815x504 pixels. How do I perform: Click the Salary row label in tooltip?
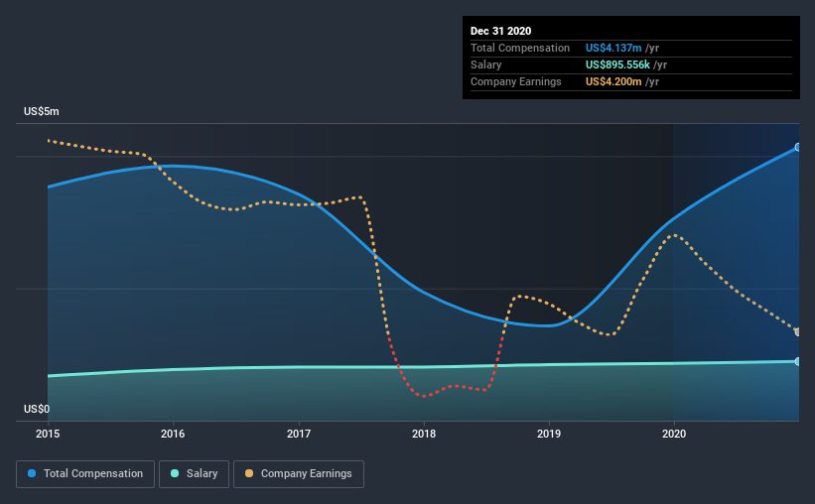coord(486,64)
